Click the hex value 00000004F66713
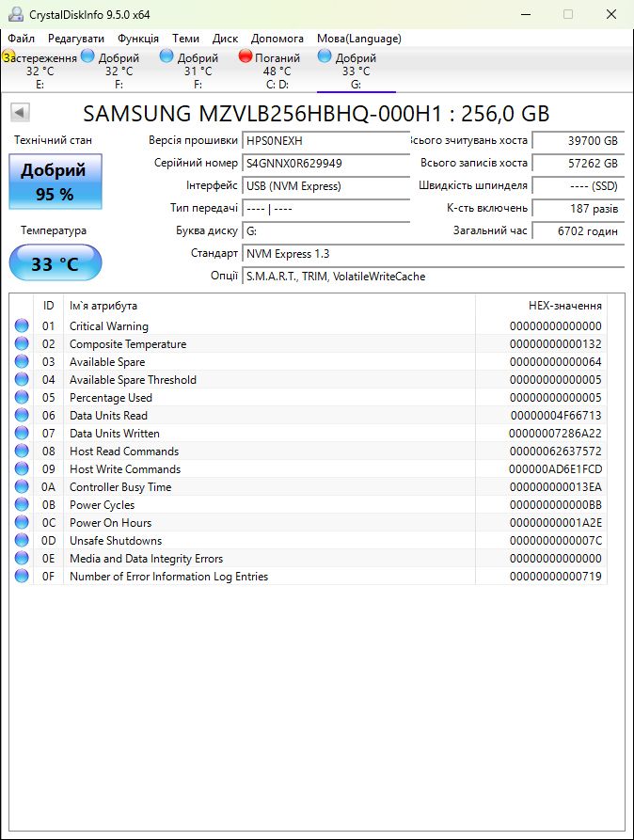 (556, 415)
